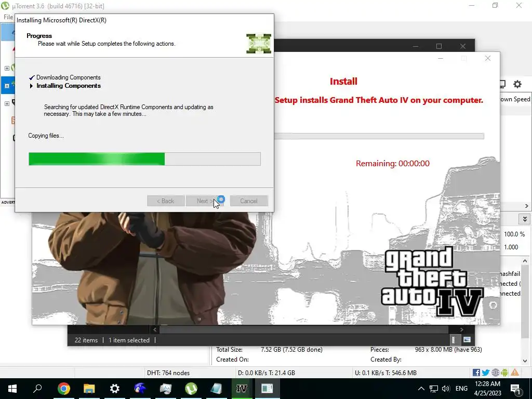Image resolution: width=532 pixels, height=399 pixels.
Task: Switch to the DirectX setup taskbar icon
Action: click(267, 389)
